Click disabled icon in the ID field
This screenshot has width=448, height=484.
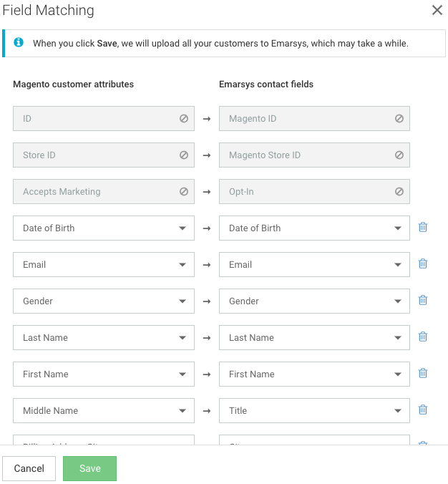184,119
